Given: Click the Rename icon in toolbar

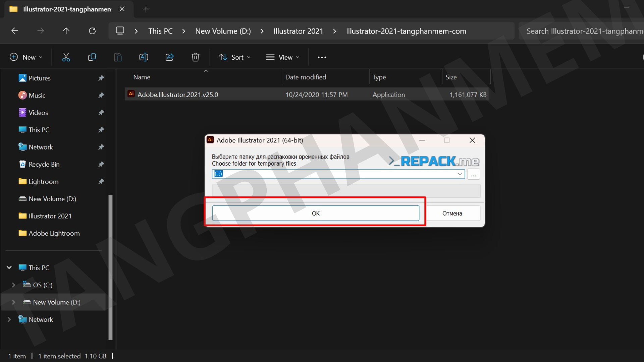Looking at the screenshot, I should click(144, 57).
